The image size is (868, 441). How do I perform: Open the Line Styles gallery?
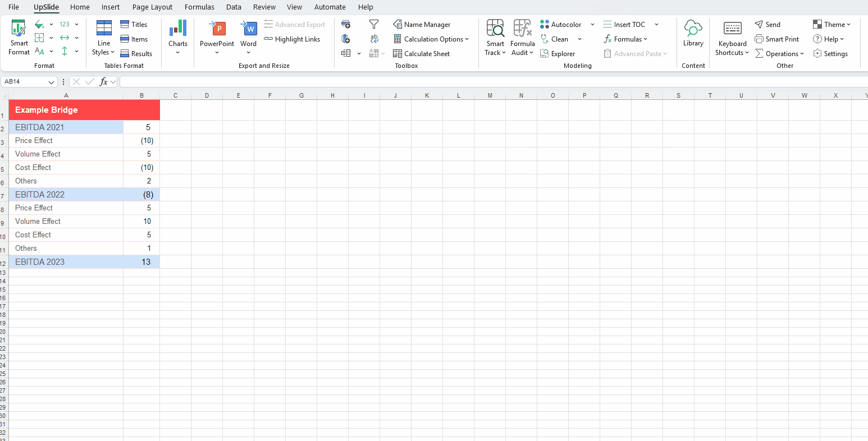click(104, 38)
